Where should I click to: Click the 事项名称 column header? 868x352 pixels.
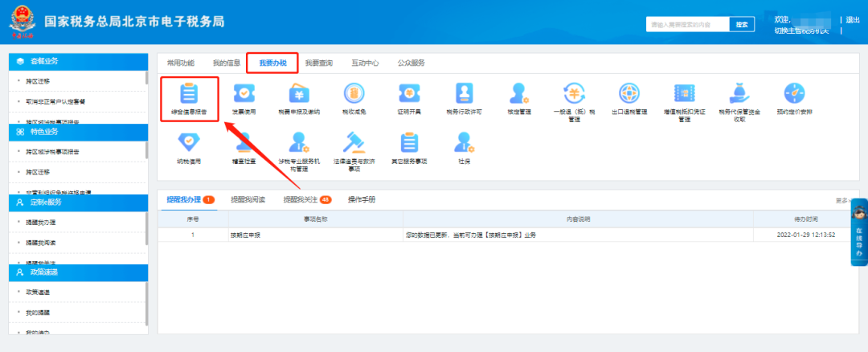[x=316, y=219]
